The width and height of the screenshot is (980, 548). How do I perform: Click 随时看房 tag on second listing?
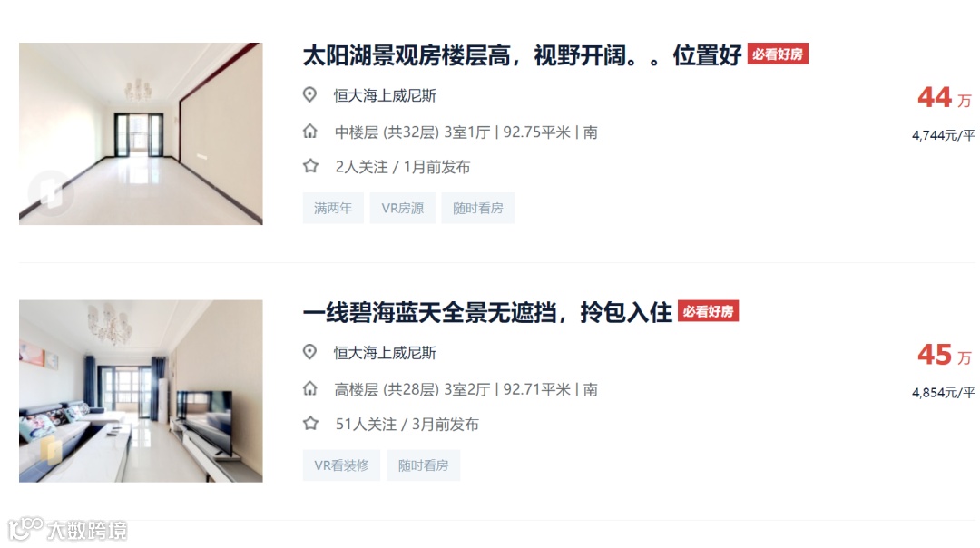point(423,465)
